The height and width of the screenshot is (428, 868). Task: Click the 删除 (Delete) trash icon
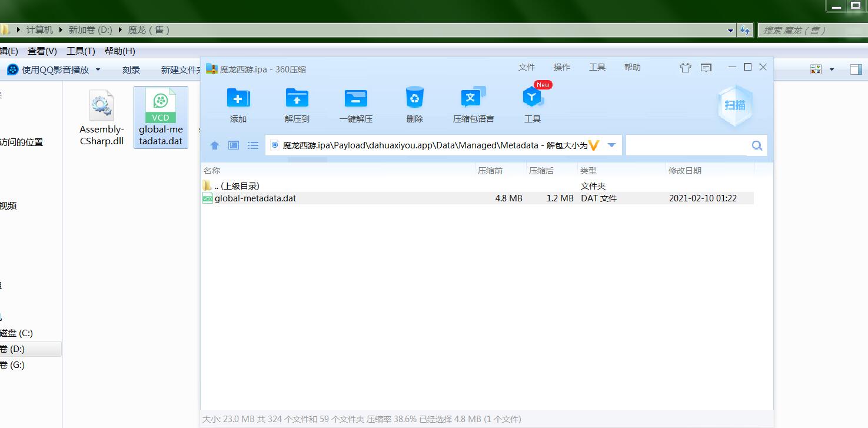(415, 98)
